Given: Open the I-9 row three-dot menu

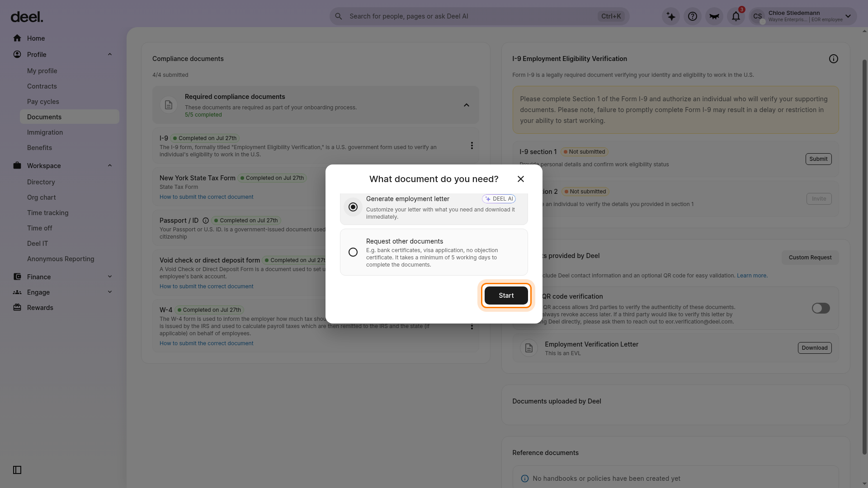Looking at the screenshot, I should click(472, 145).
